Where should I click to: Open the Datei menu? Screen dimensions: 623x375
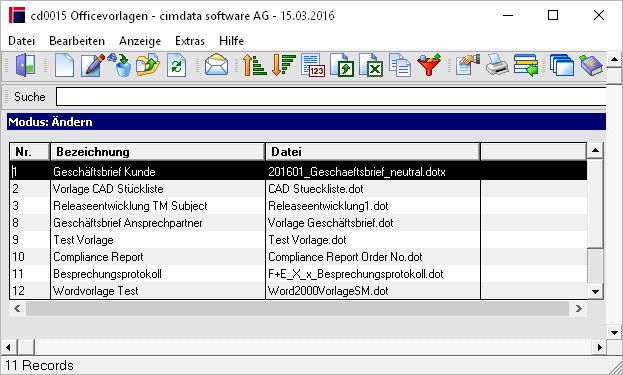tap(21, 41)
